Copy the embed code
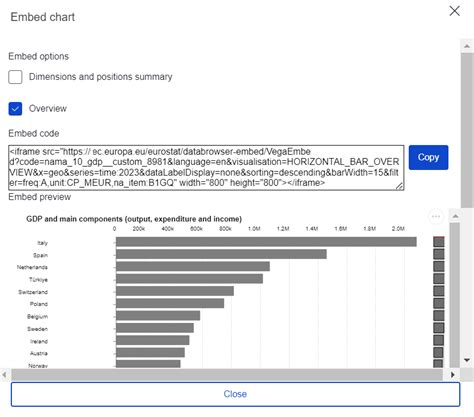The image size is (474, 417). click(428, 157)
